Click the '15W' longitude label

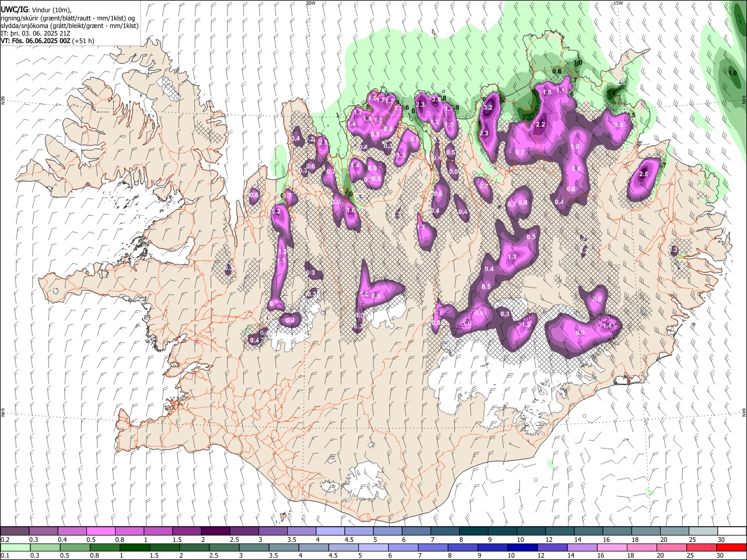pos(618,3)
